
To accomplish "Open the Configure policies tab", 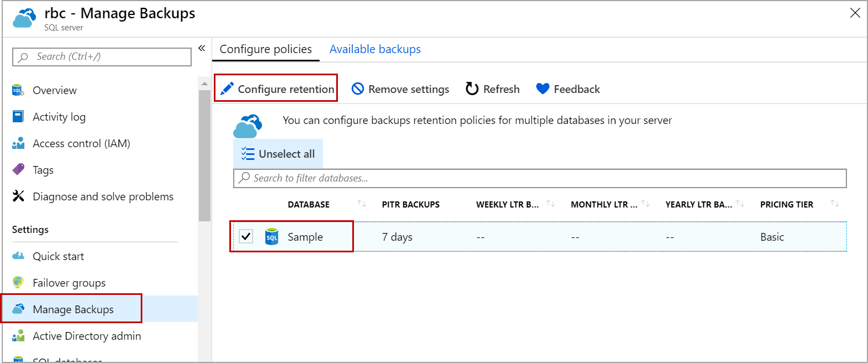I will coord(266,49).
